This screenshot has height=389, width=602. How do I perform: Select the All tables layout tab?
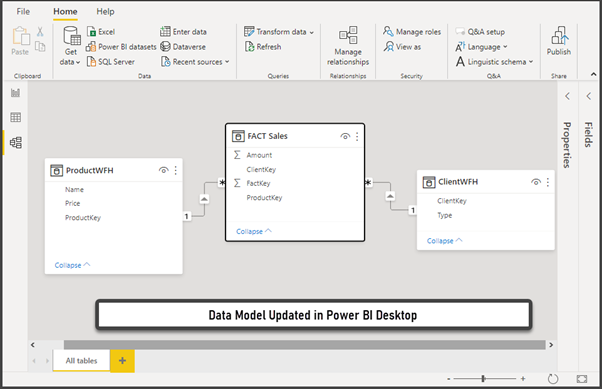[x=81, y=361]
